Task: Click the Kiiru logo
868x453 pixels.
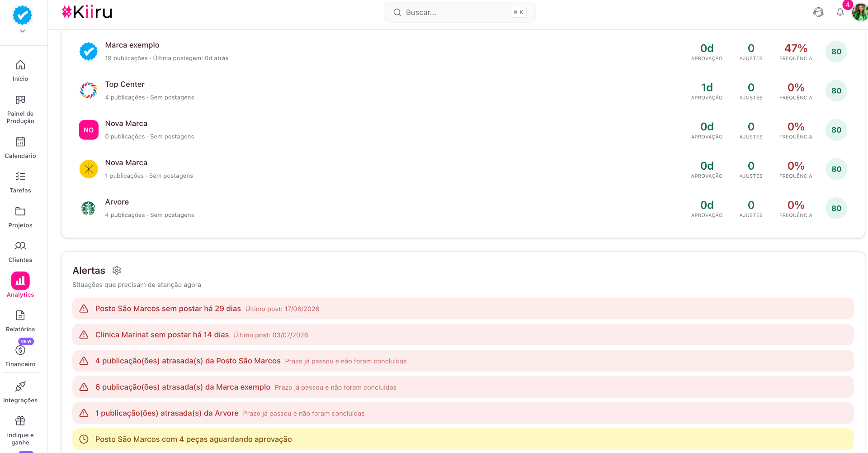Action: [x=87, y=12]
